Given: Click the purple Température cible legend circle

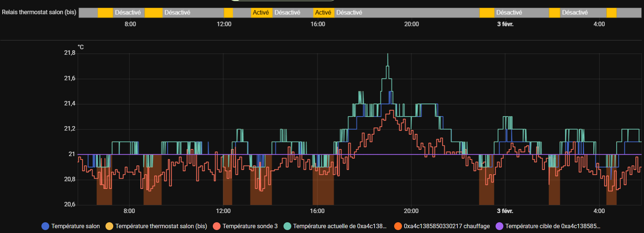Looking at the screenshot, I should coord(499,226).
